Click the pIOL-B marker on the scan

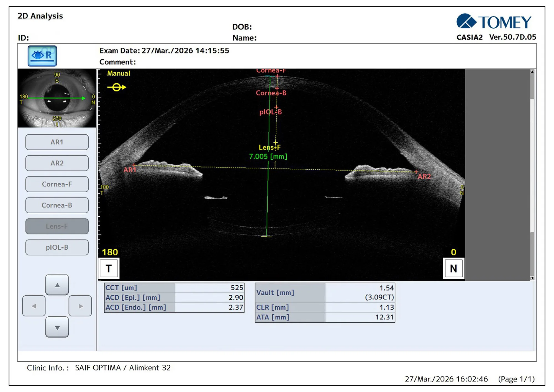click(276, 107)
